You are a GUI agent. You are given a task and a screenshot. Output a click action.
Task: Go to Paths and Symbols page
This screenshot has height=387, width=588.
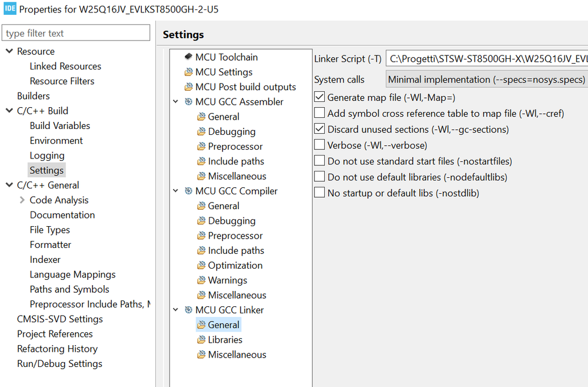click(69, 289)
